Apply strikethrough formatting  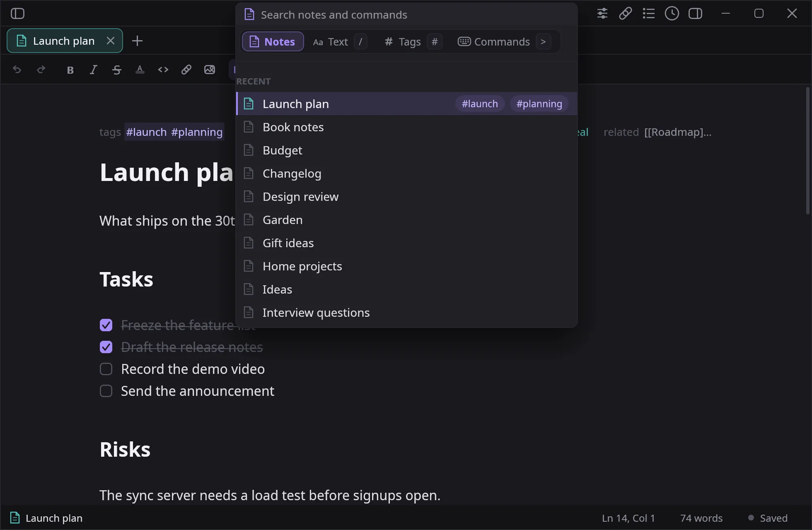pos(116,70)
